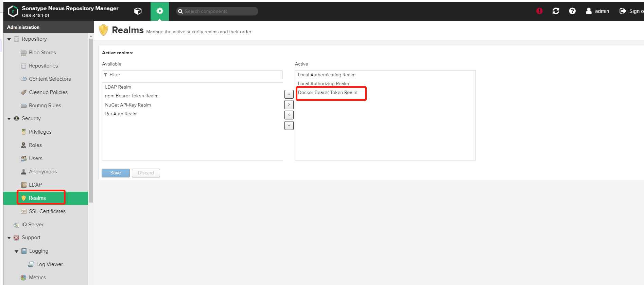644x285 pixels.
Task: Click the Security mask icon
Action: coord(16,118)
